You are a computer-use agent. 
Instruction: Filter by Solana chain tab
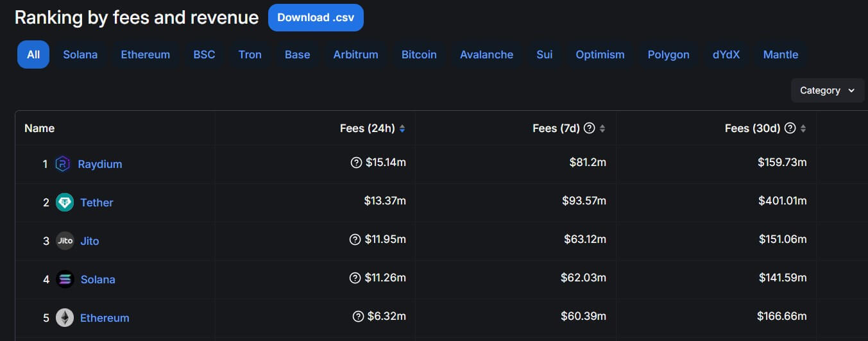(80, 54)
